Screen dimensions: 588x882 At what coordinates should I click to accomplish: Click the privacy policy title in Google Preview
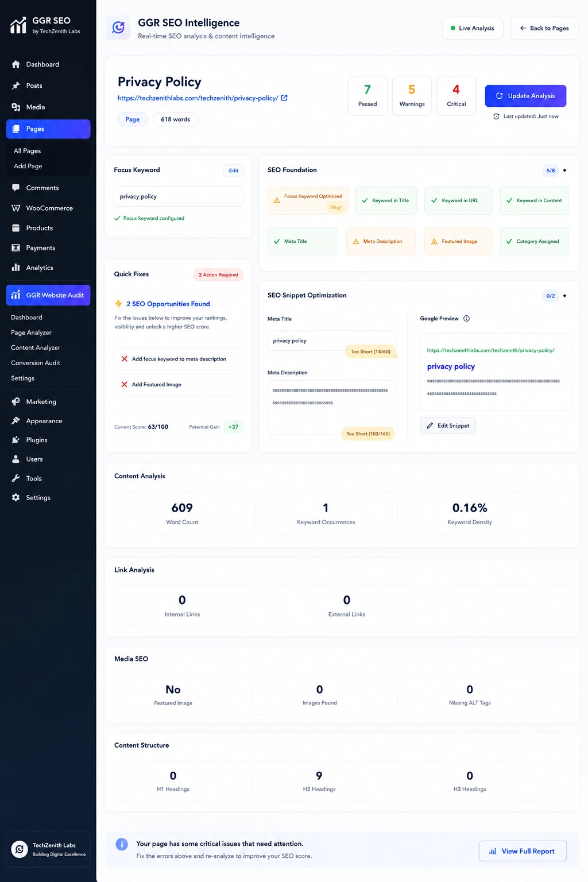click(x=451, y=366)
